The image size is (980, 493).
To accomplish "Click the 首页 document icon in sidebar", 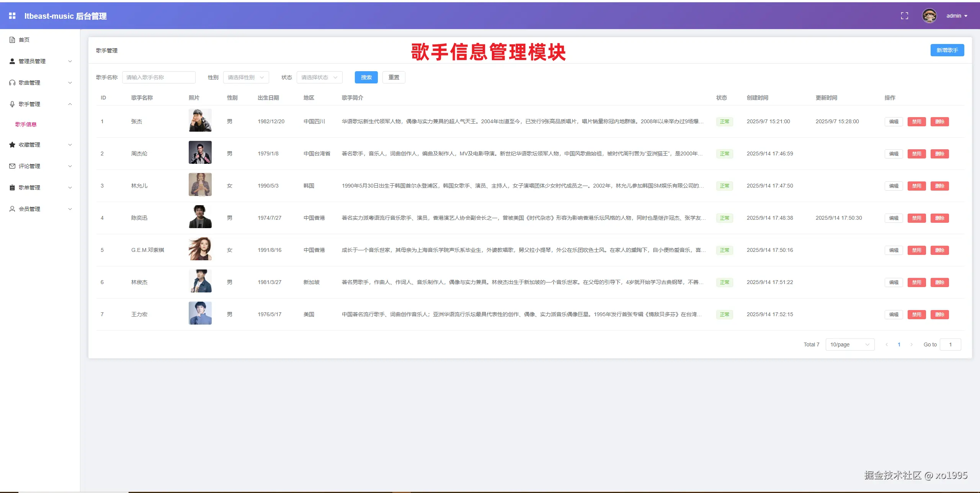I will click(x=12, y=40).
